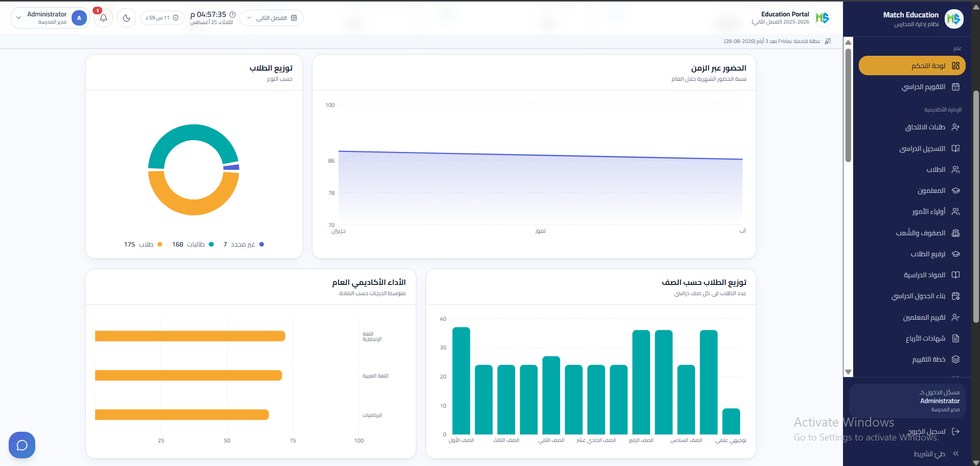The image size is (980, 466).
Task: Open بناء الجدول الدراسي timetable builder
Action: (912, 296)
